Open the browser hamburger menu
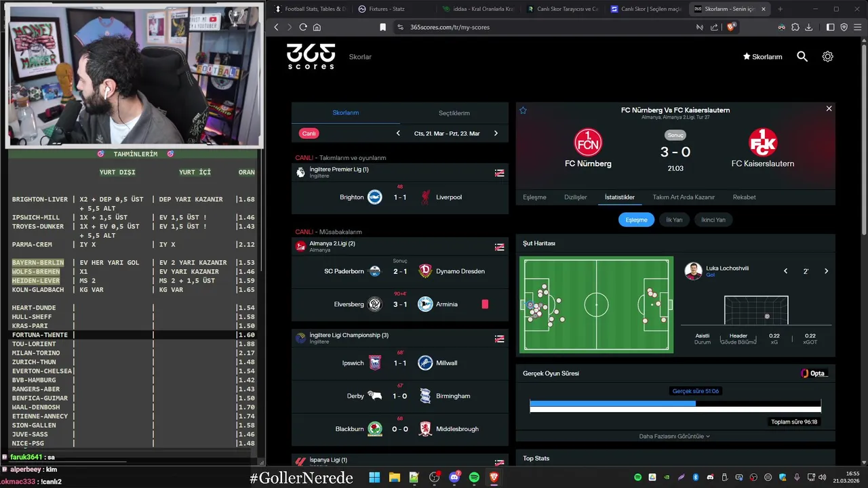This screenshot has height=488, width=868. tap(857, 27)
